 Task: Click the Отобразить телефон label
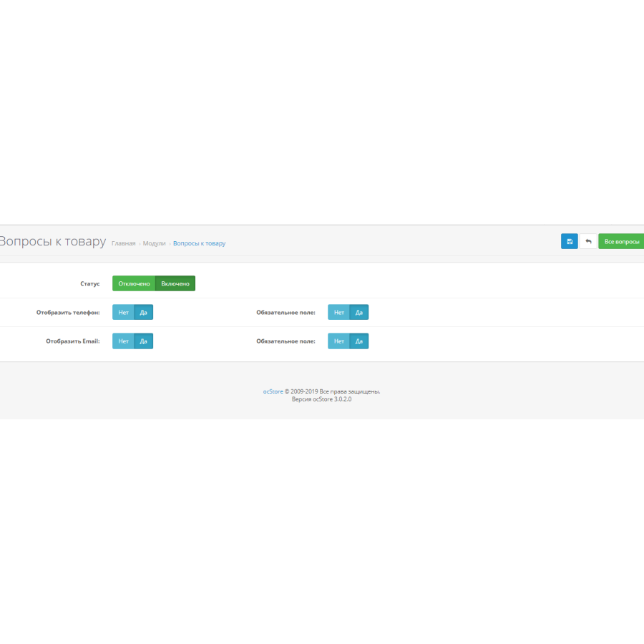(68, 312)
